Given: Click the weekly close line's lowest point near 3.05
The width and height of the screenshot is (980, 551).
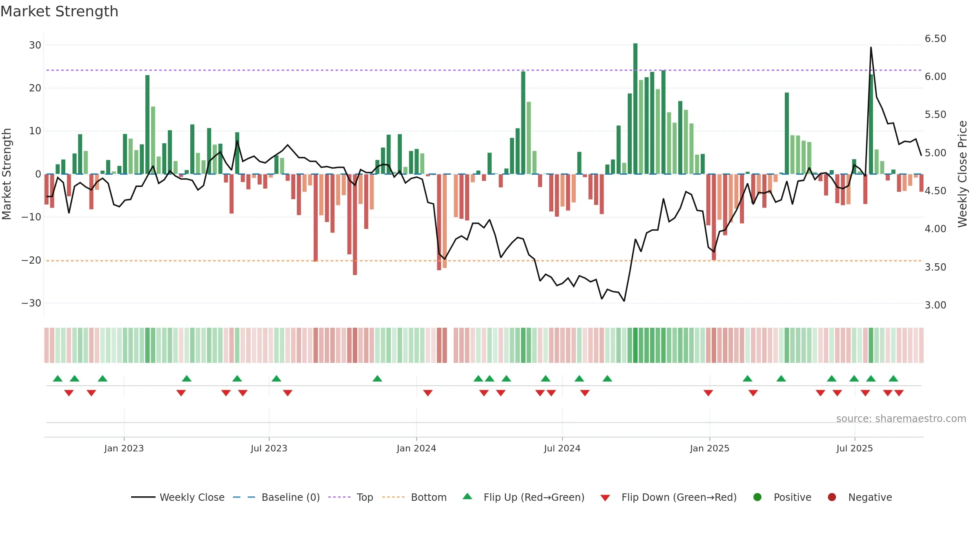Looking at the screenshot, I should pyautogui.click(x=624, y=301).
